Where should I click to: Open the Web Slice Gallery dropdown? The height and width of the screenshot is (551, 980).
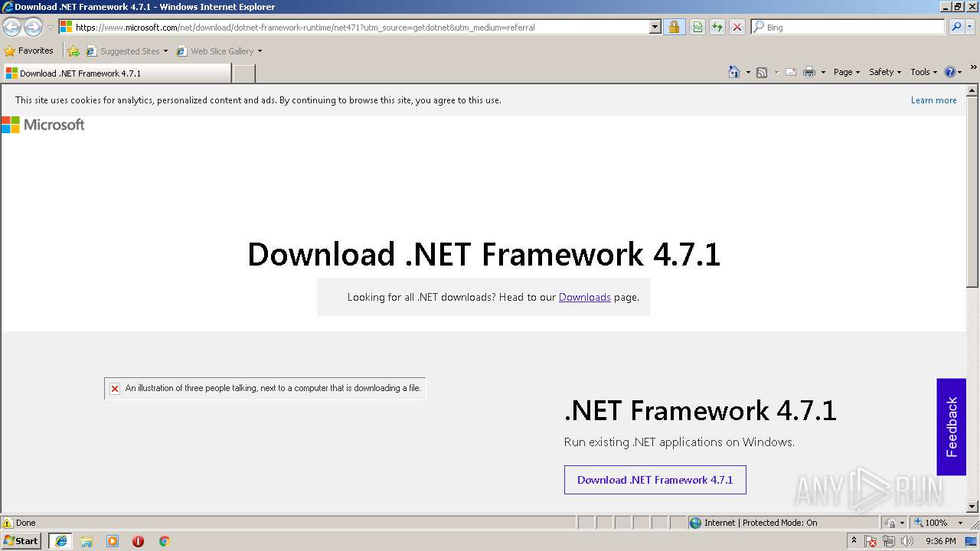(x=219, y=51)
